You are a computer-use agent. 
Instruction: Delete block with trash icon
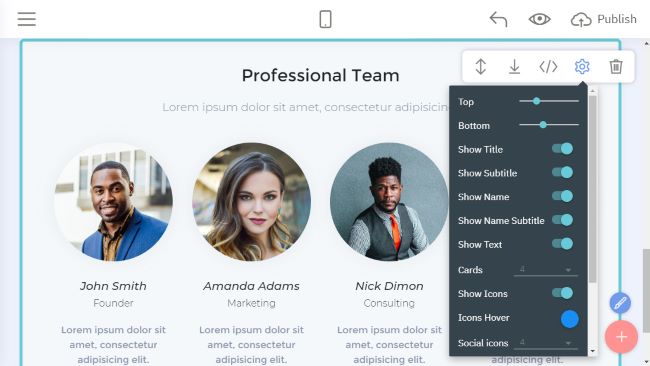[616, 66]
